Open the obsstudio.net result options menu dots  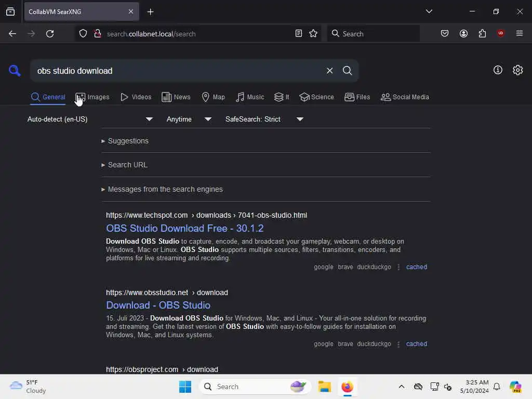pos(398,344)
